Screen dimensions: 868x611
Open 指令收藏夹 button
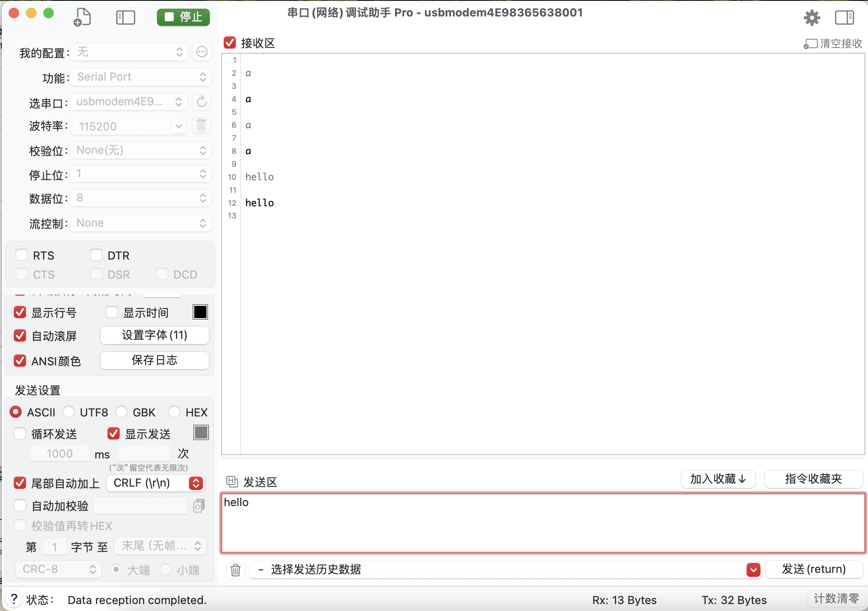pos(813,479)
